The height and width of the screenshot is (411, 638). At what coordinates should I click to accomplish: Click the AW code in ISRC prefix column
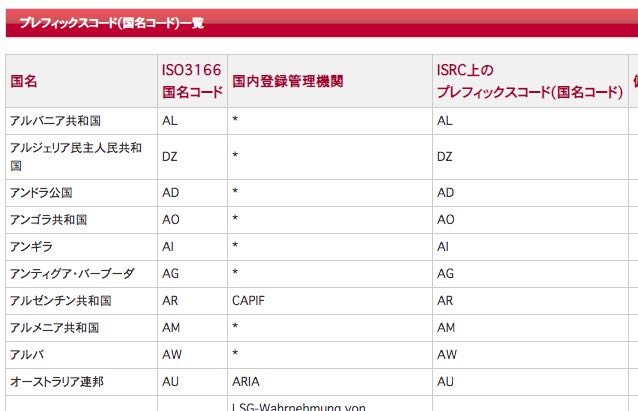pos(447,354)
